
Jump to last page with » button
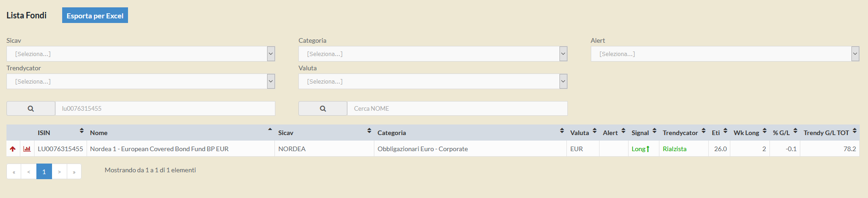tap(74, 171)
